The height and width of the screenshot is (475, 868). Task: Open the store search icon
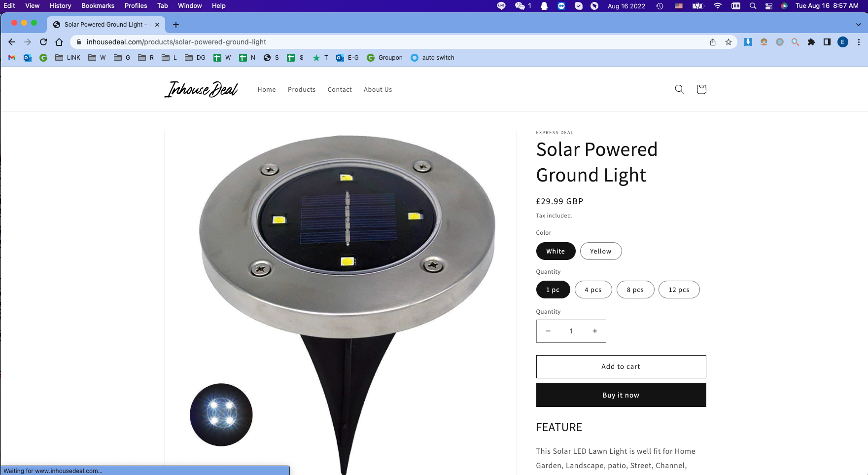click(679, 89)
